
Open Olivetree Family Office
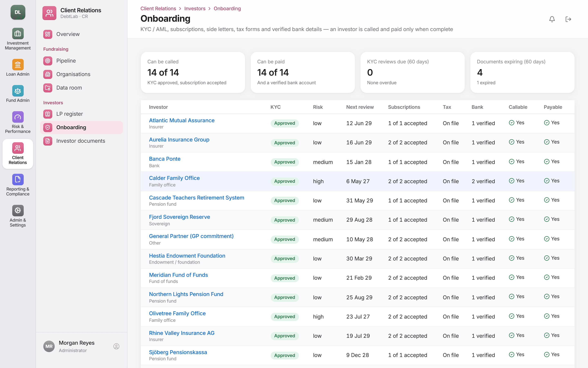[x=177, y=313]
